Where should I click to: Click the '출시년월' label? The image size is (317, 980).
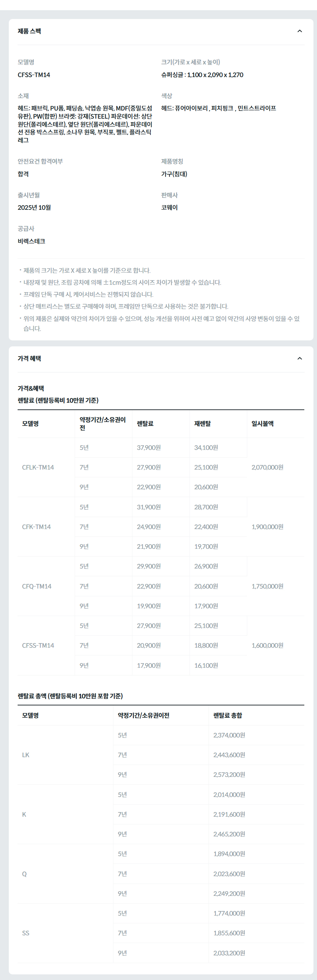coord(29,195)
